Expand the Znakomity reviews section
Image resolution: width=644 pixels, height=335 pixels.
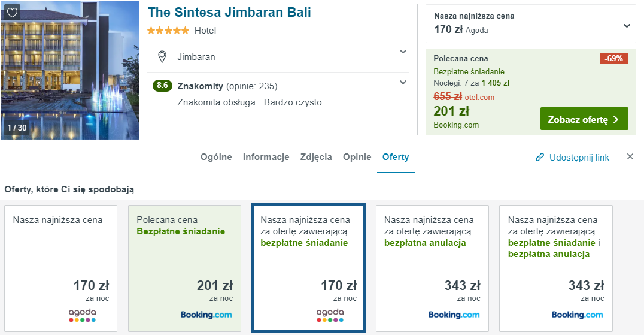click(403, 82)
